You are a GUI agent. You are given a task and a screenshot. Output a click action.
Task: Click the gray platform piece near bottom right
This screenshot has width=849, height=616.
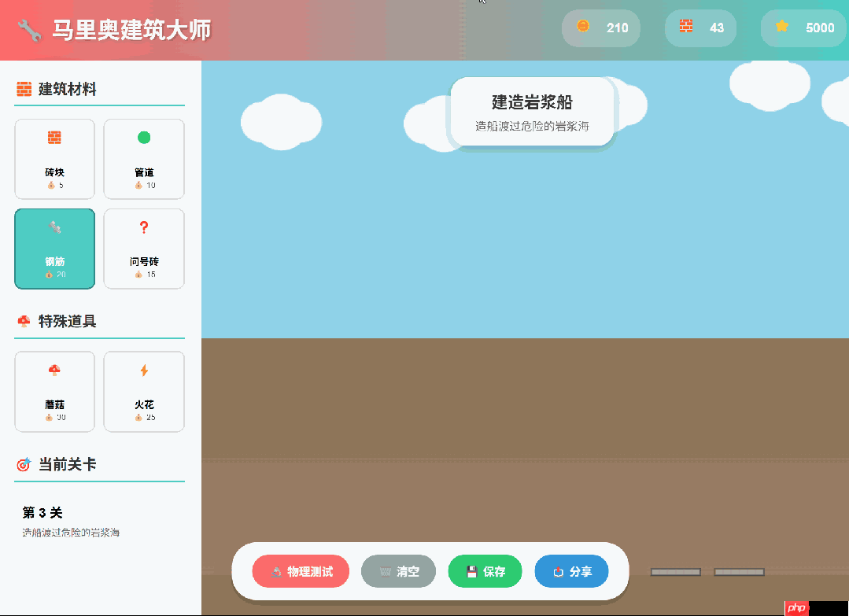click(x=737, y=572)
